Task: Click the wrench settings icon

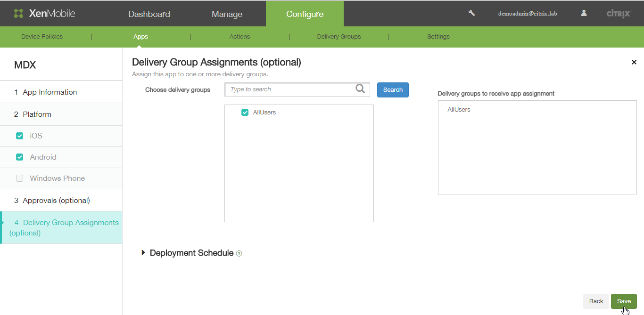Action: [x=471, y=13]
